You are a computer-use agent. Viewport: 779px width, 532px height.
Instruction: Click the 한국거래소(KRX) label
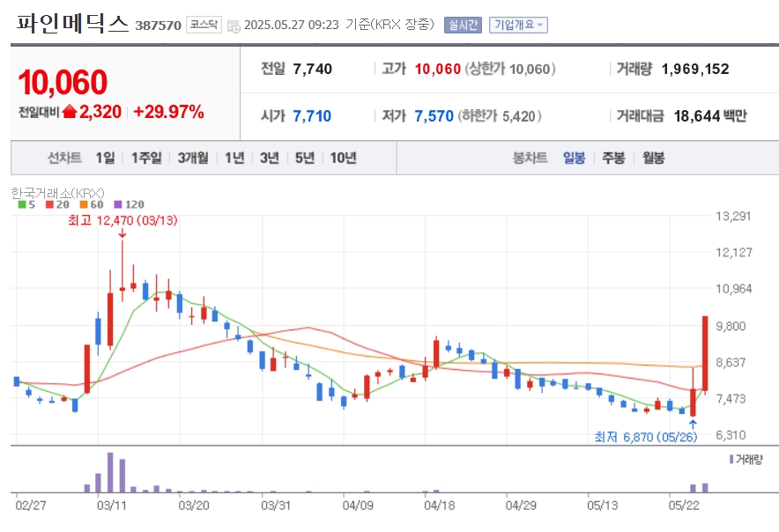point(57,193)
